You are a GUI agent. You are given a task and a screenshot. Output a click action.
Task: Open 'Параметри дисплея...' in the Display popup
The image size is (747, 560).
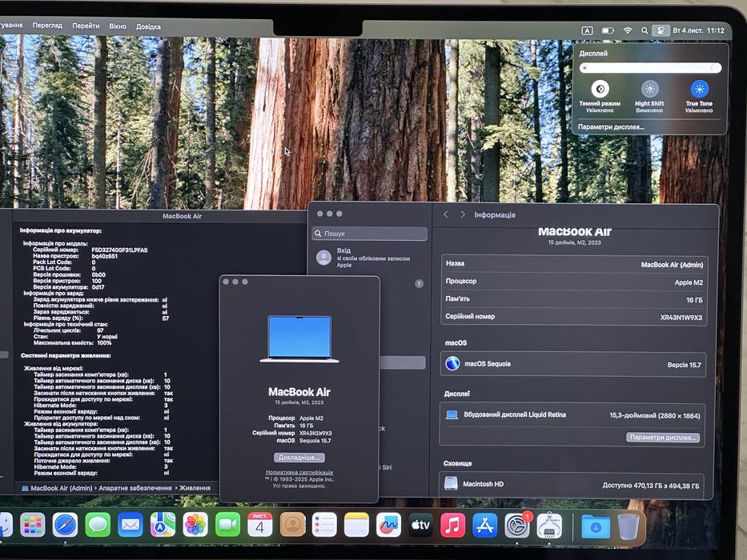611,127
